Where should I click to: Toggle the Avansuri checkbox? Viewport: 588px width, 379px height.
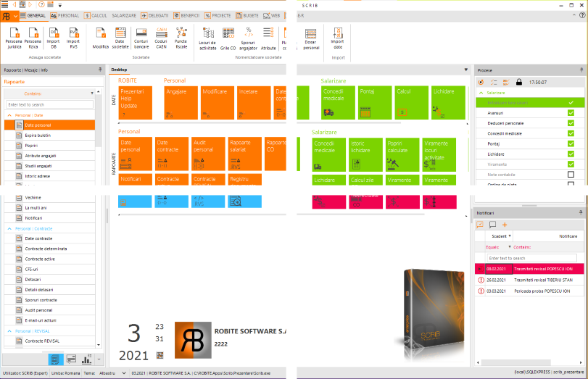click(x=571, y=113)
